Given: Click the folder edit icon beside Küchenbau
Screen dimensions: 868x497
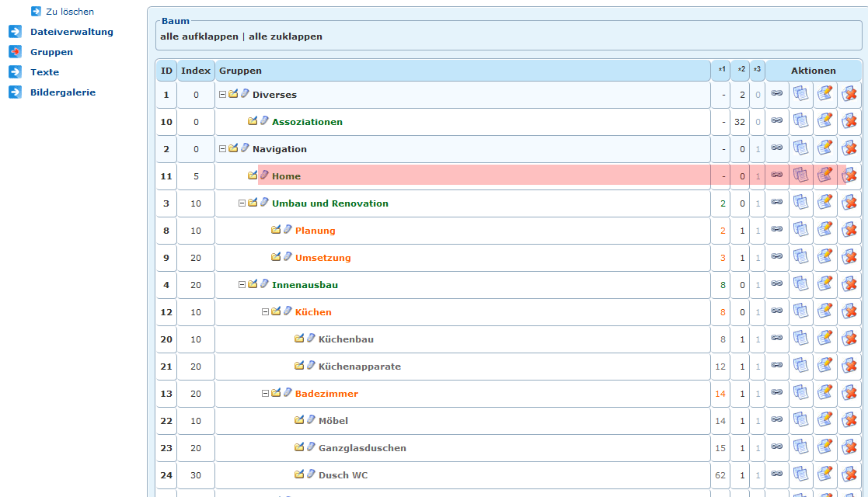Looking at the screenshot, I should coord(299,339).
